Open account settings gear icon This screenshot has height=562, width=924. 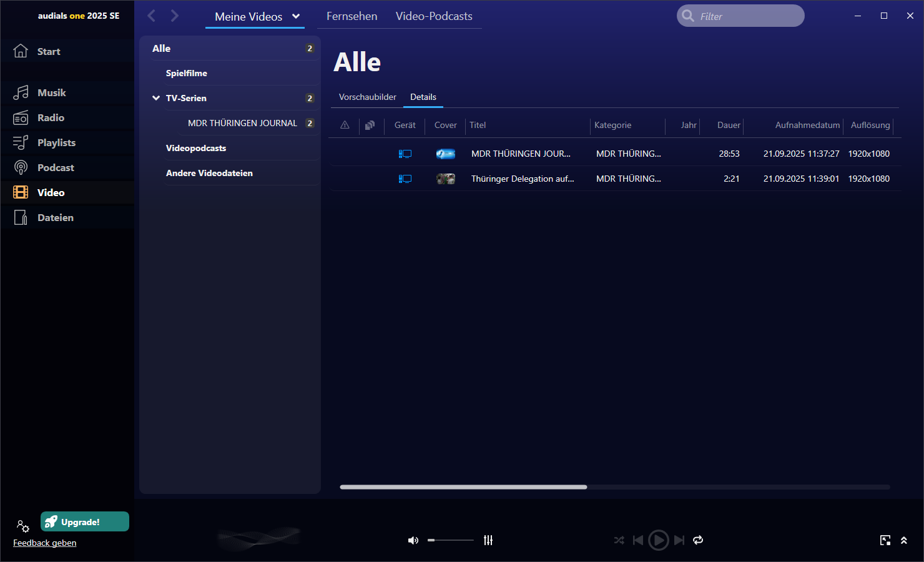point(22,526)
